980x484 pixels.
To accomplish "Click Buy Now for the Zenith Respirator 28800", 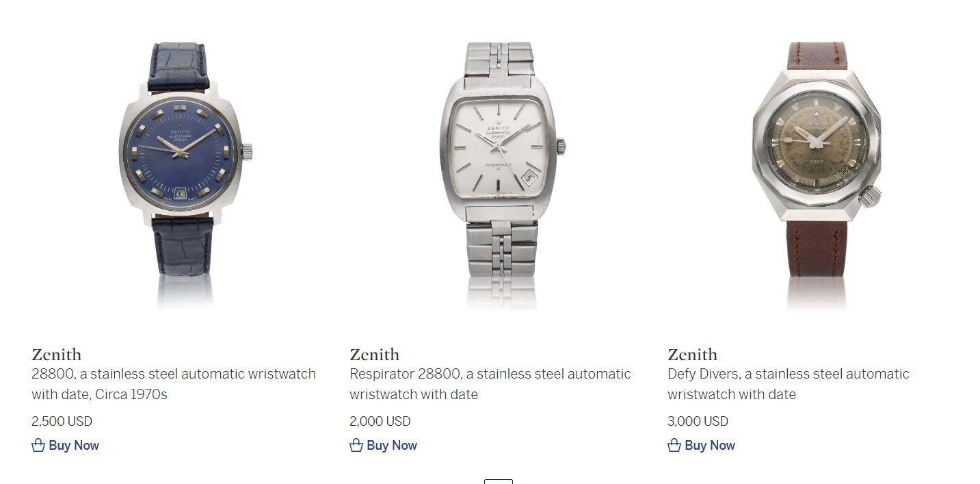I will (392, 446).
